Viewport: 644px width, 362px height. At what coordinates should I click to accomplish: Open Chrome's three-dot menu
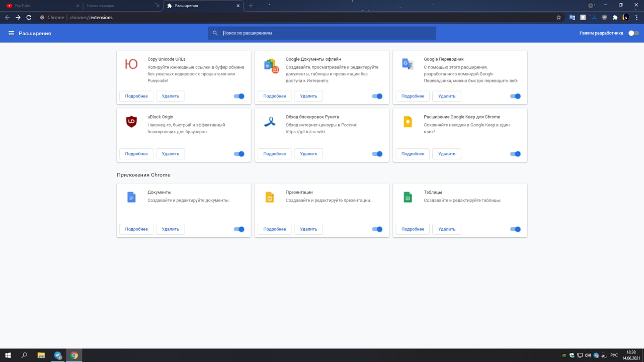[x=636, y=17]
